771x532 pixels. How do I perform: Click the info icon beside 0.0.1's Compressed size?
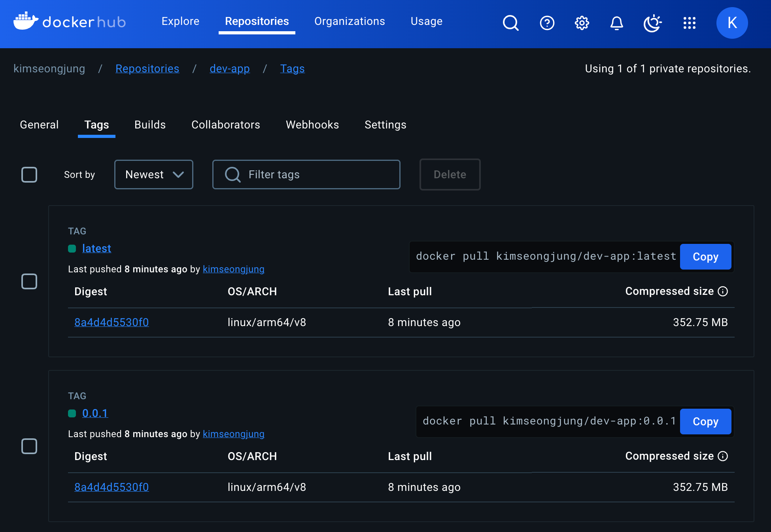(x=723, y=456)
